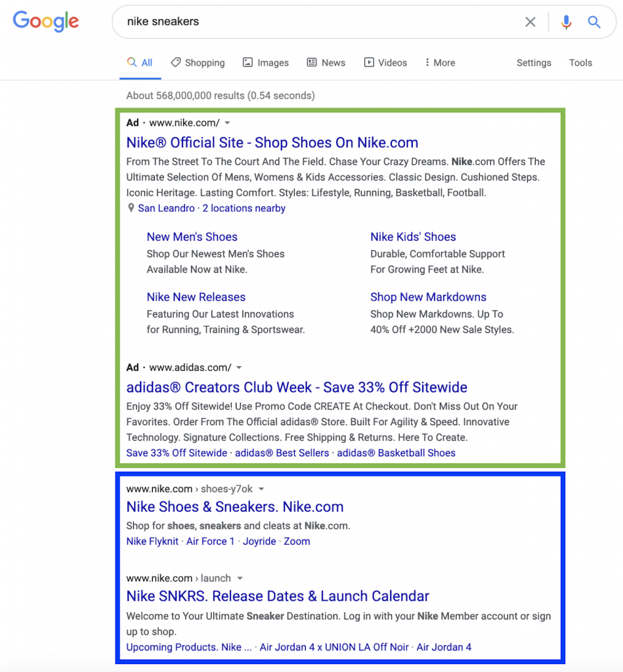Open search Tools
Screen dimensions: 623x672
(x=580, y=62)
